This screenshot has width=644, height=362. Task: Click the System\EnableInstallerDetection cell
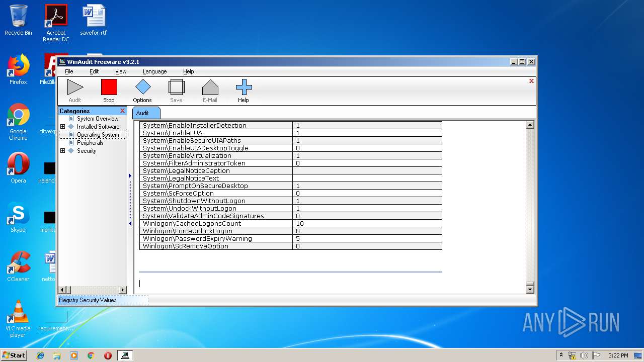[216, 125]
